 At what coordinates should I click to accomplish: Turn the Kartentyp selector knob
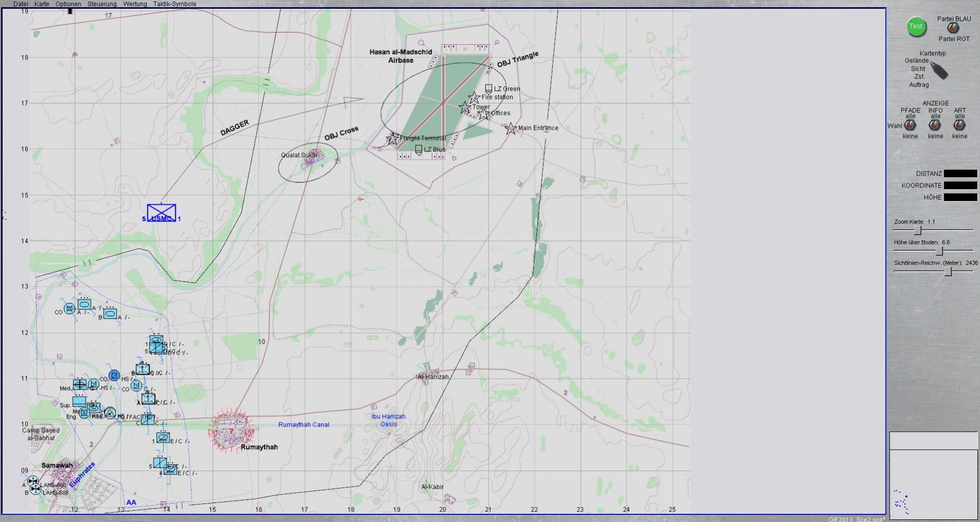click(940, 71)
